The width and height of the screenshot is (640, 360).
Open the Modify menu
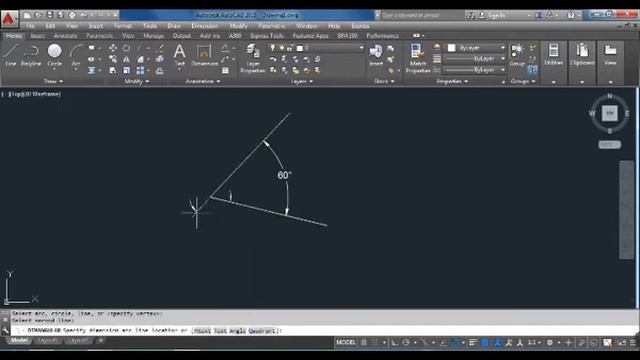pyautogui.click(x=238, y=26)
